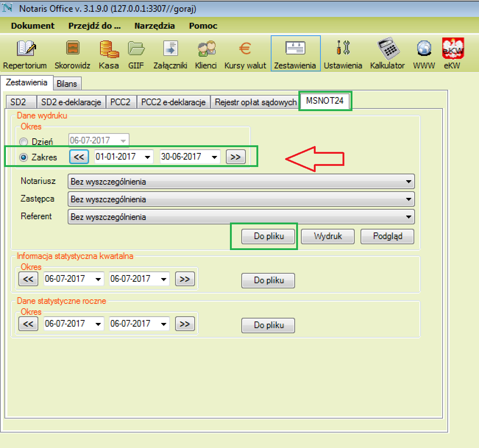Open disabled Dzień date dropdown

[x=123, y=141]
